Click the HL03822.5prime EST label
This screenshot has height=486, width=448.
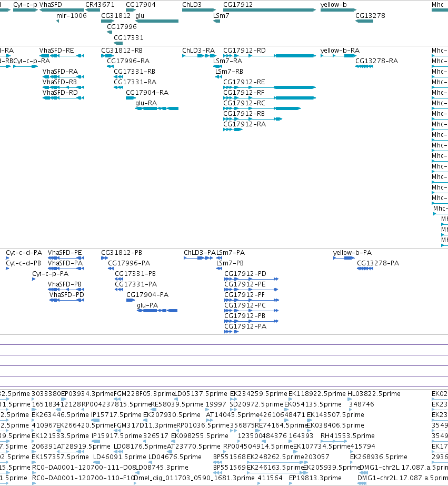click(374, 394)
